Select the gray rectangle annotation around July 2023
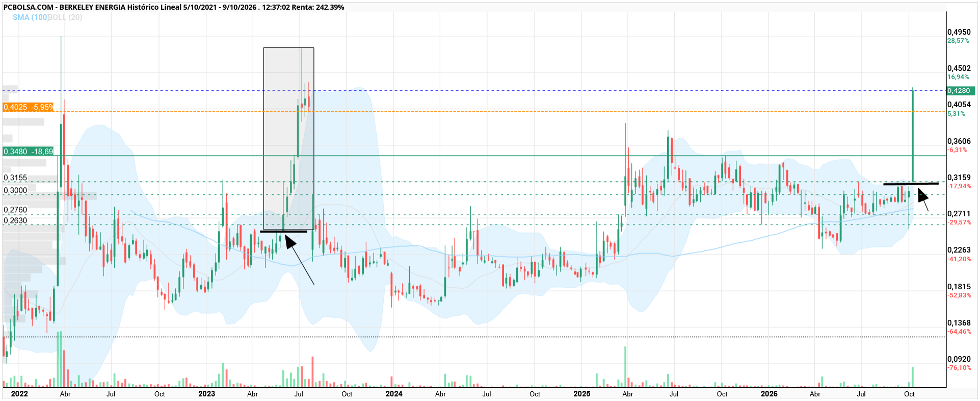This screenshot has height=401, width=980. (288, 139)
